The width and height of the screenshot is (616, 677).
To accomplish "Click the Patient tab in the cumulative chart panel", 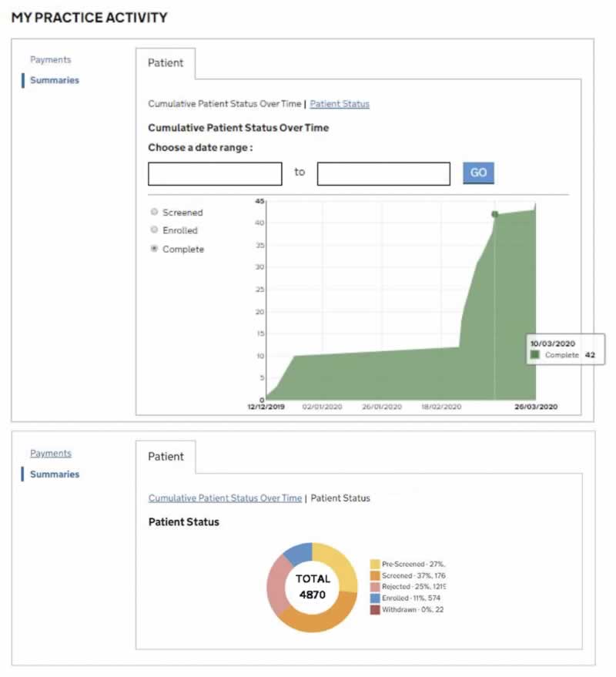I will pyautogui.click(x=166, y=63).
